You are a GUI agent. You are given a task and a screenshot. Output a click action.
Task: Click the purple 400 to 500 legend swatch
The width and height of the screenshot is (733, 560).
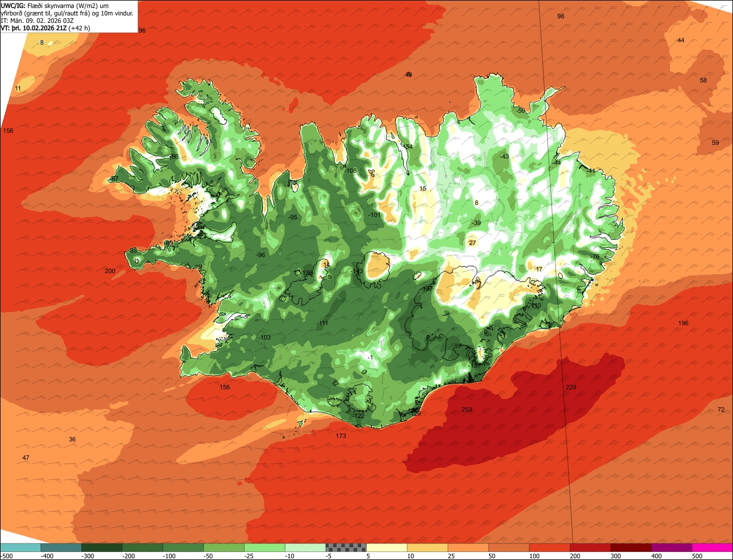coord(672,547)
